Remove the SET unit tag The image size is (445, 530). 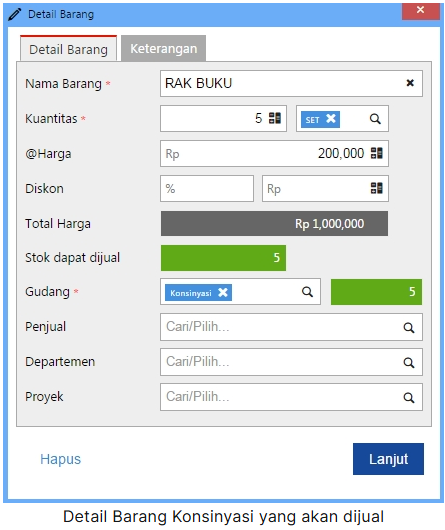coord(330,119)
